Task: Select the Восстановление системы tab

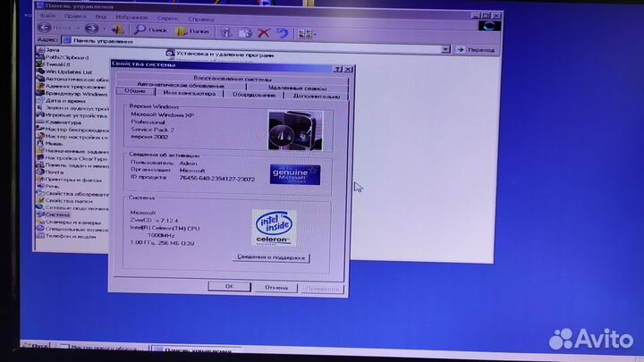Action: (x=233, y=79)
